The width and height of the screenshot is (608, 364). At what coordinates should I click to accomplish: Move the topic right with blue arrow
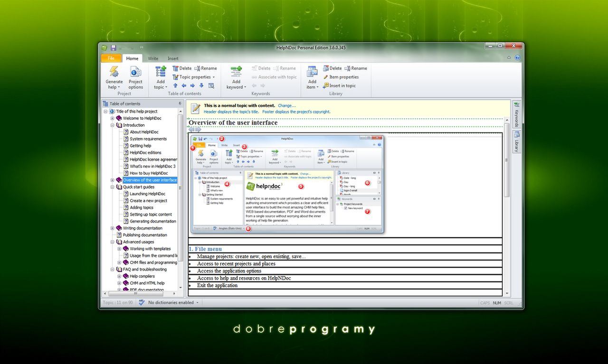click(x=192, y=85)
